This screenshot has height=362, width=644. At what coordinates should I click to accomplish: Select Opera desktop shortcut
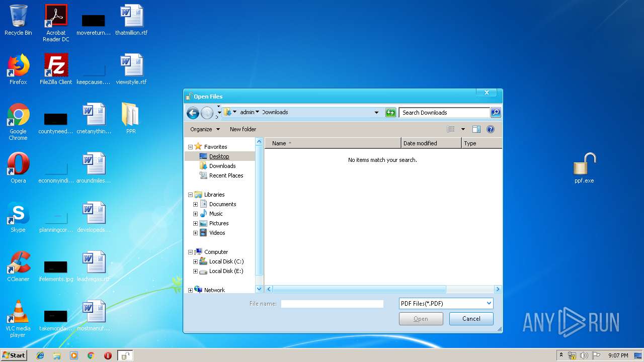[18, 168]
